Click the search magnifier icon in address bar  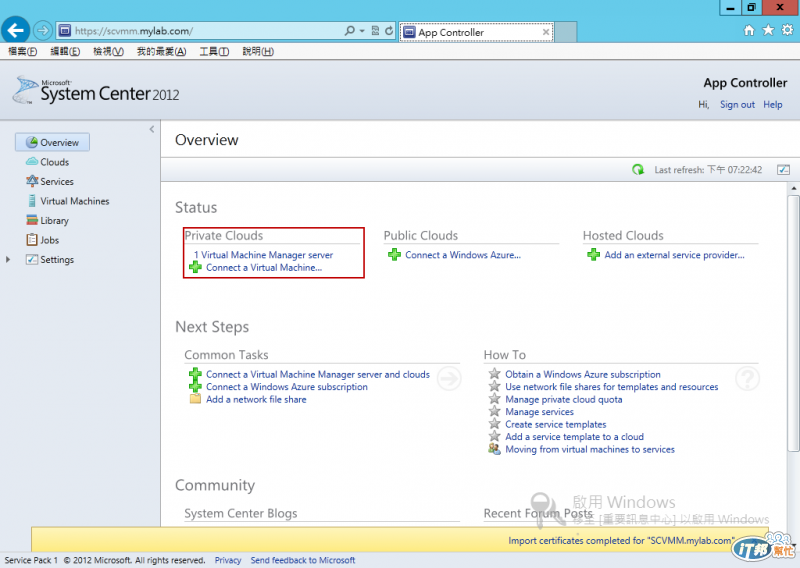349,31
